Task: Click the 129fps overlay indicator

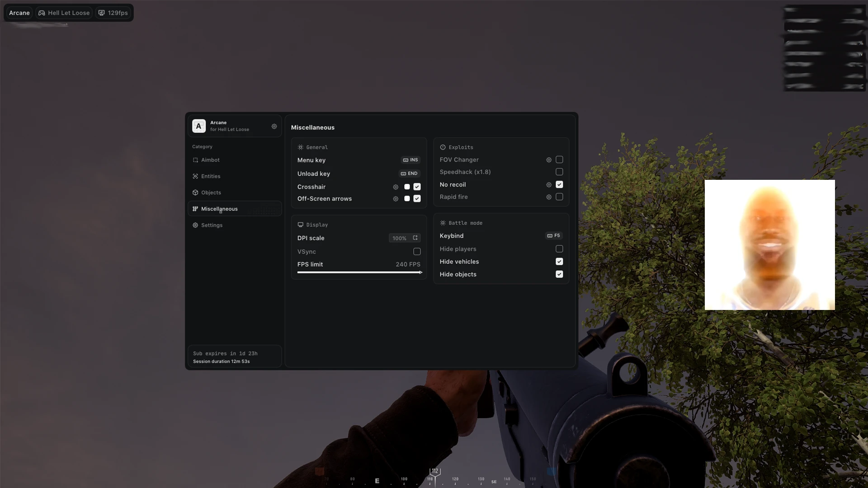Action: pos(113,13)
